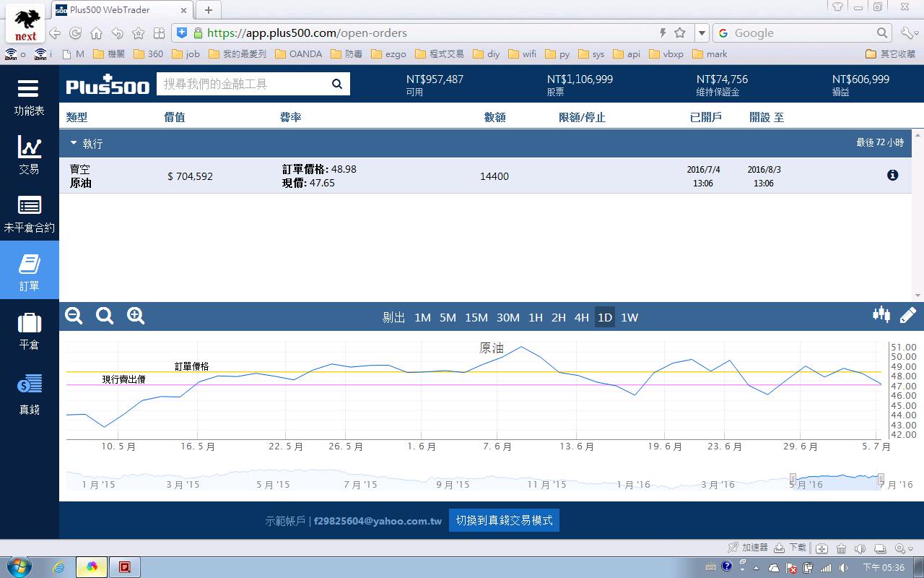Image resolution: width=924 pixels, height=578 pixels.
Task: Open the 程式交易 bookmark folder
Action: click(439, 53)
